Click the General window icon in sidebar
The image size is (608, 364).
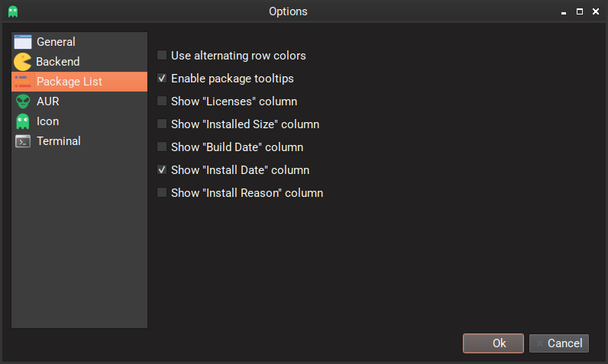point(23,42)
